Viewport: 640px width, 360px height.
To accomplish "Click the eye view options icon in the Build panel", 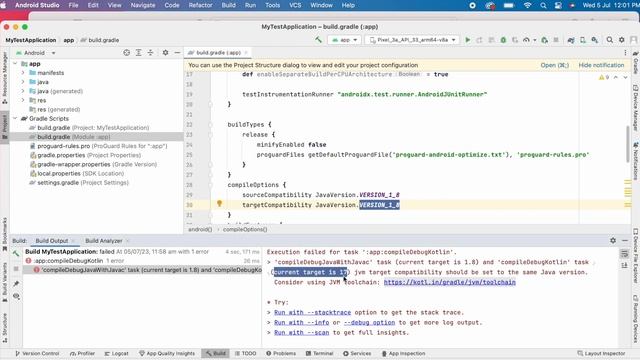I will point(16,296).
